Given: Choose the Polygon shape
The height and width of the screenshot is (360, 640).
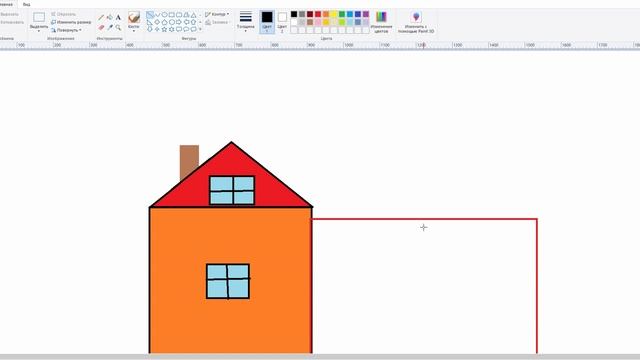Looking at the screenshot, I should pyautogui.click(x=187, y=15).
